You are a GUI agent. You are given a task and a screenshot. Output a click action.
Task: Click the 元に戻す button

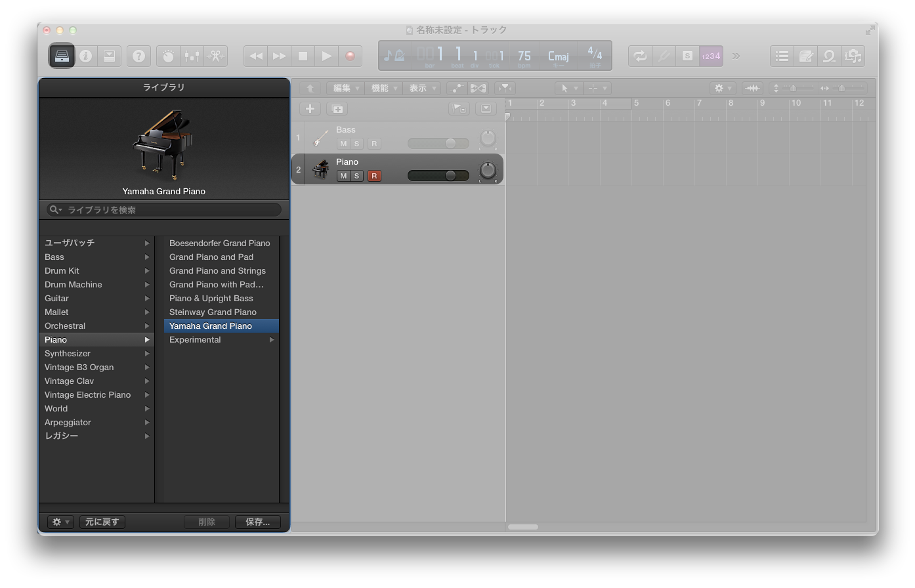coord(102,522)
